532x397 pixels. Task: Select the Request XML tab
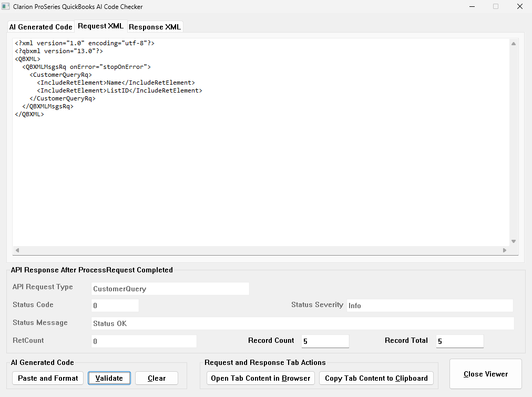101,26
